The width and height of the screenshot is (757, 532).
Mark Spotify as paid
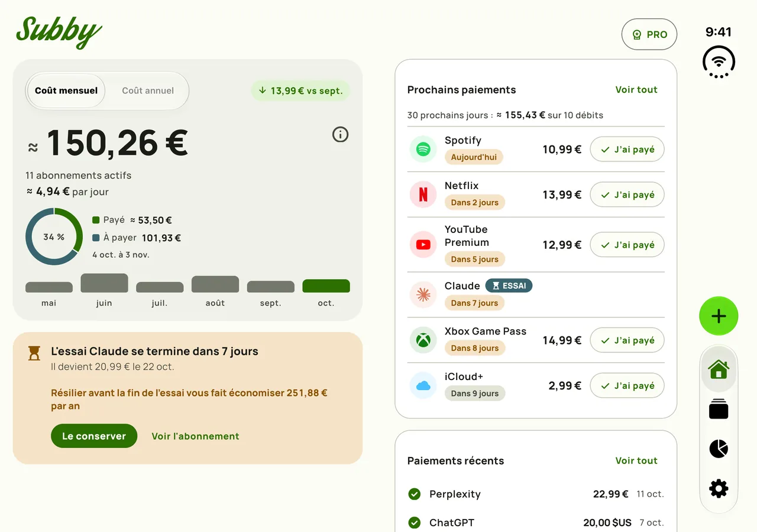(x=627, y=150)
